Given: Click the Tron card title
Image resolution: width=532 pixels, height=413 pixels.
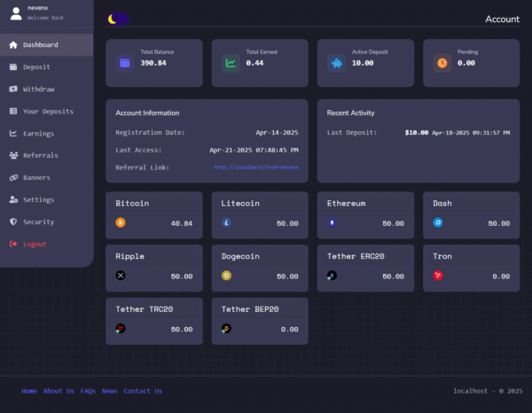Looking at the screenshot, I should (x=442, y=256).
